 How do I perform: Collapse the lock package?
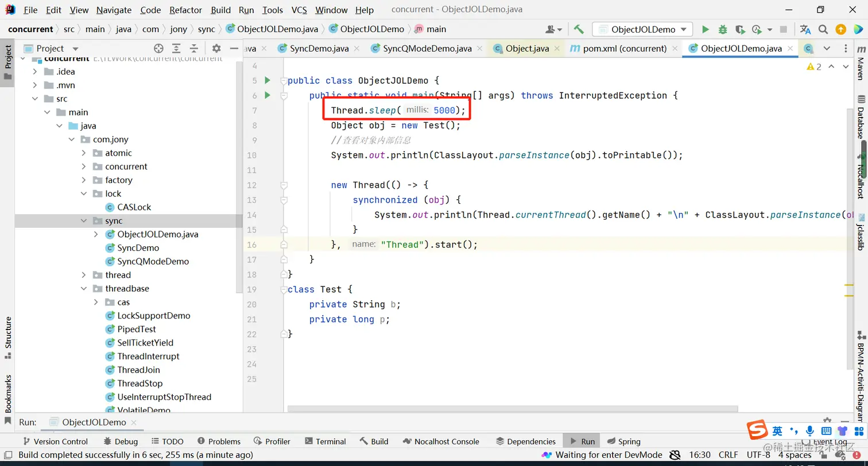pos(84,194)
